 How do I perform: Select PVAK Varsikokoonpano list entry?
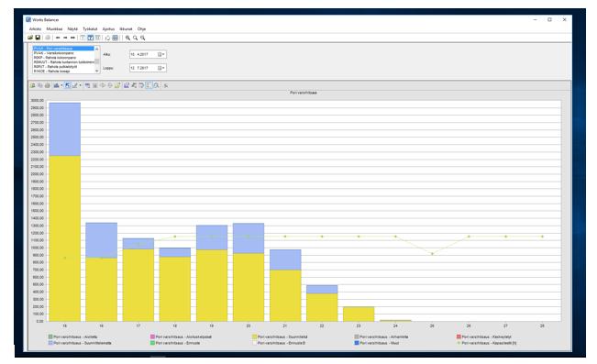tap(63, 53)
